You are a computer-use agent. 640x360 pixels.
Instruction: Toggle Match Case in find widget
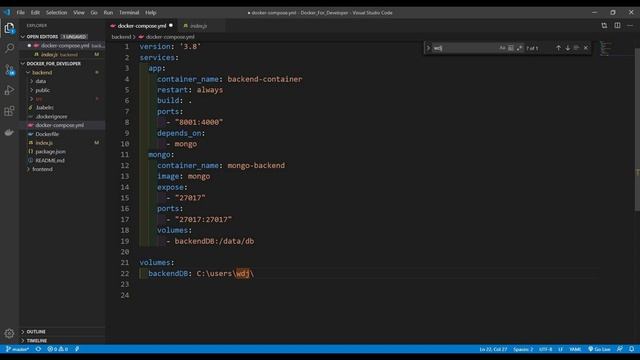(x=502, y=48)
